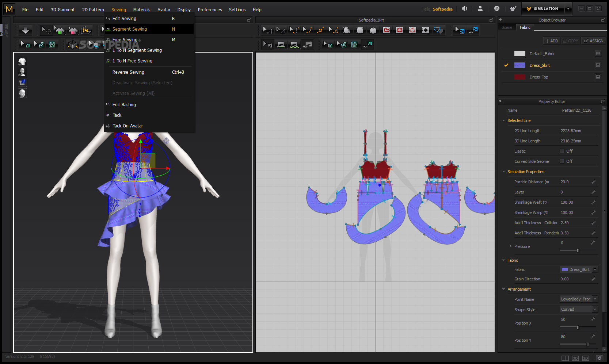Collapse the Simulation Properties section
The width and height of the screenshot is (609, 364).
(504, 172)
